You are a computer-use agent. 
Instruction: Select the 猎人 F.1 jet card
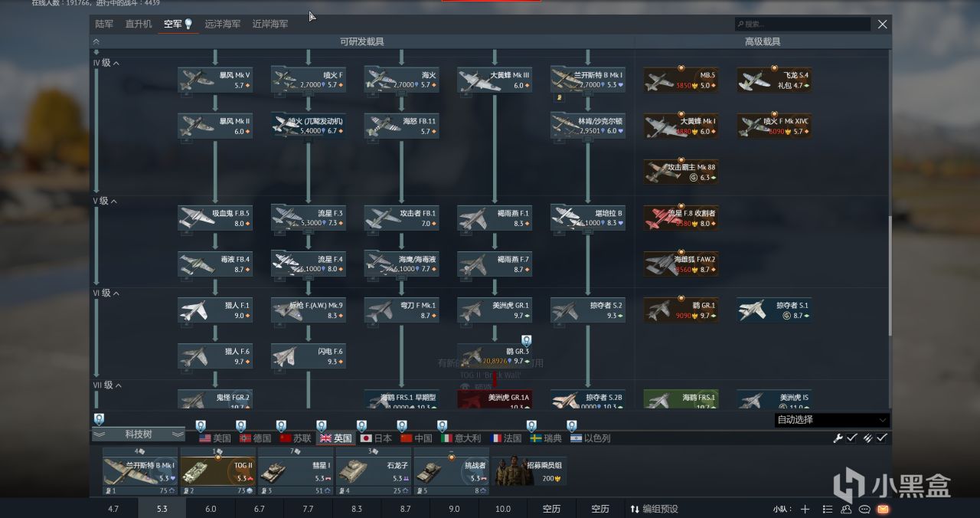[216, 310]
